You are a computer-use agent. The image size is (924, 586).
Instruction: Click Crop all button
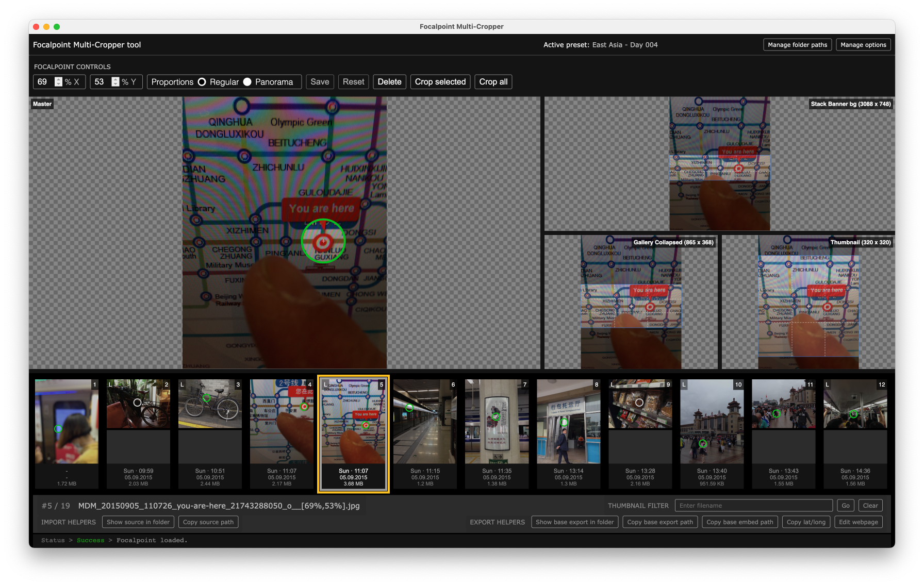tap(493, 82)
